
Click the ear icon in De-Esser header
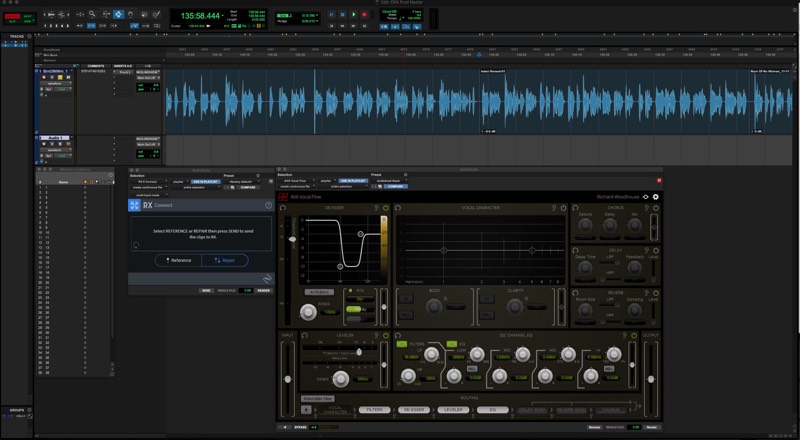coord(377,208)
